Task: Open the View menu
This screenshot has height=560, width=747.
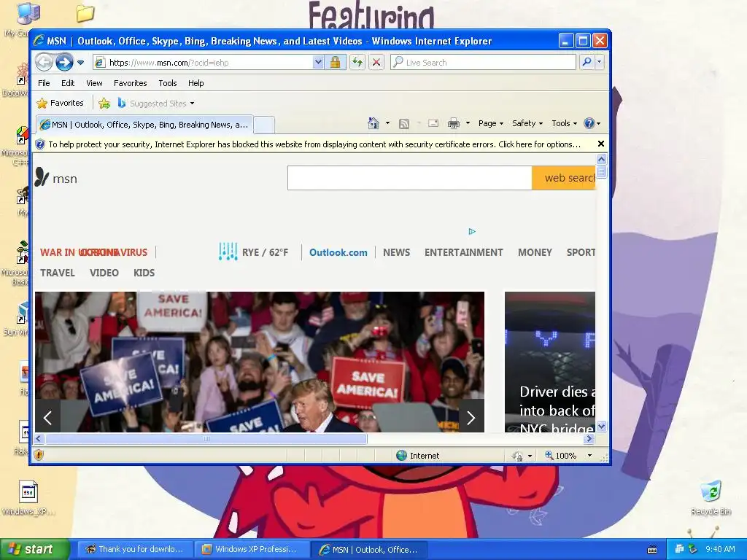Action: pyautogui.click(x=94, y=83)
